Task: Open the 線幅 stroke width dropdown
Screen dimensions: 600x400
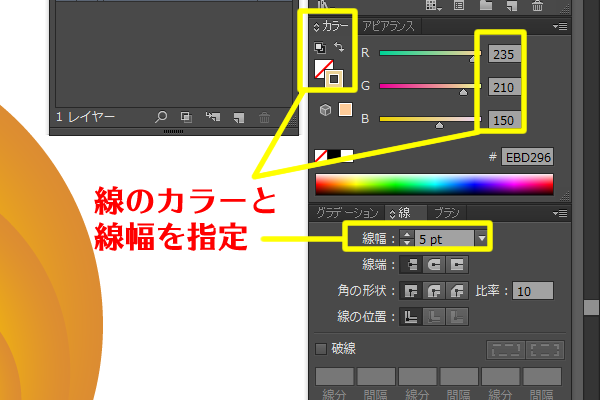Action: (x=482, y=238)
